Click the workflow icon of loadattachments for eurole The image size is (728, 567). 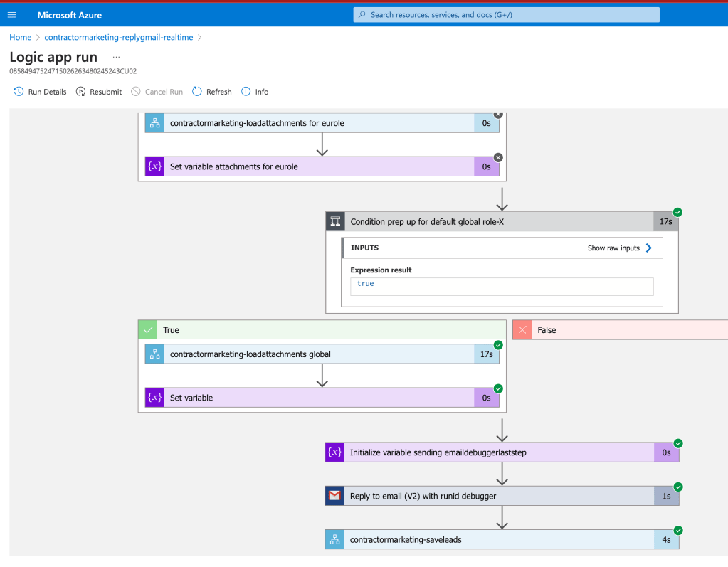(x=154, y=123)
